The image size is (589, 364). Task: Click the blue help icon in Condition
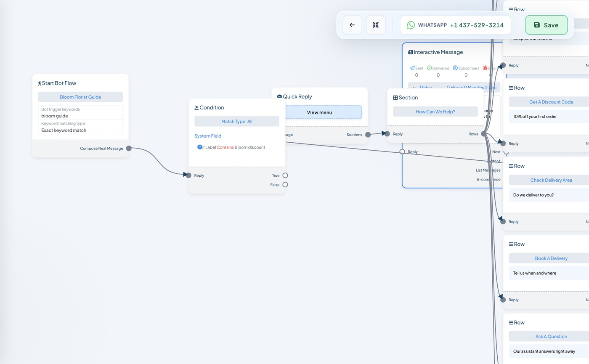200,147
